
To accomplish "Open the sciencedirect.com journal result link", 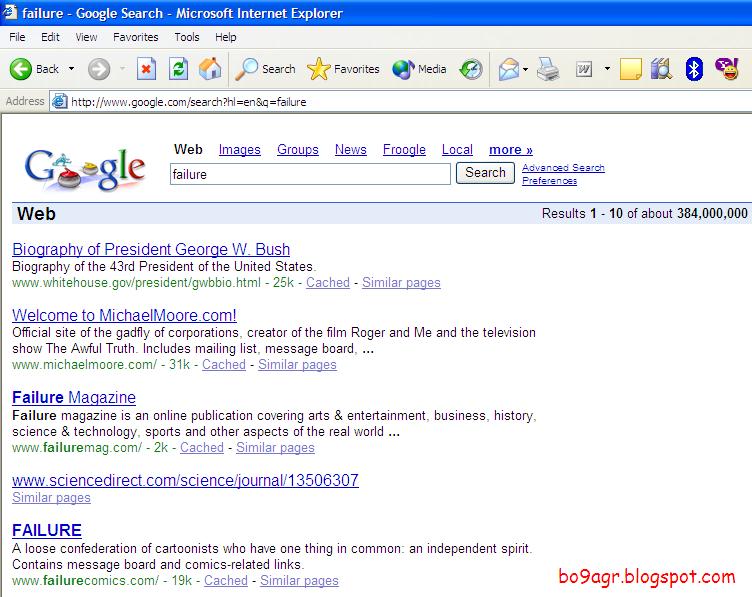I will click(x=185, y=480).
